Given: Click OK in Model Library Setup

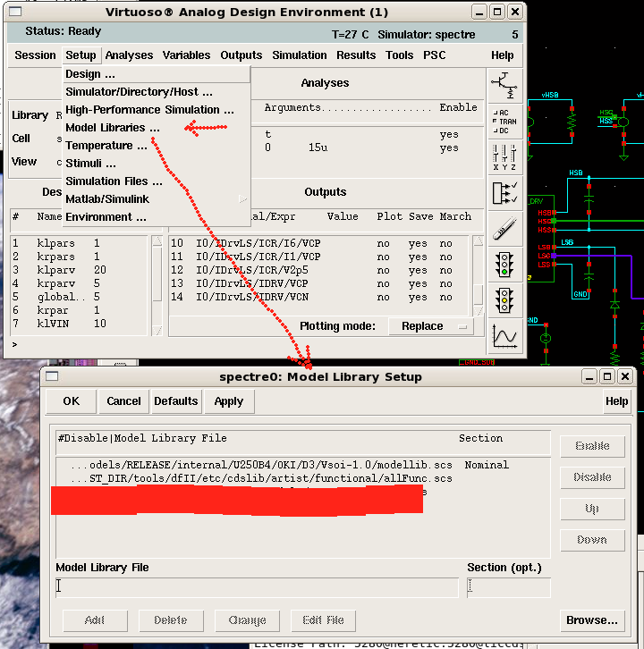Looking at the screenshot, I should (x=71, y=401).
